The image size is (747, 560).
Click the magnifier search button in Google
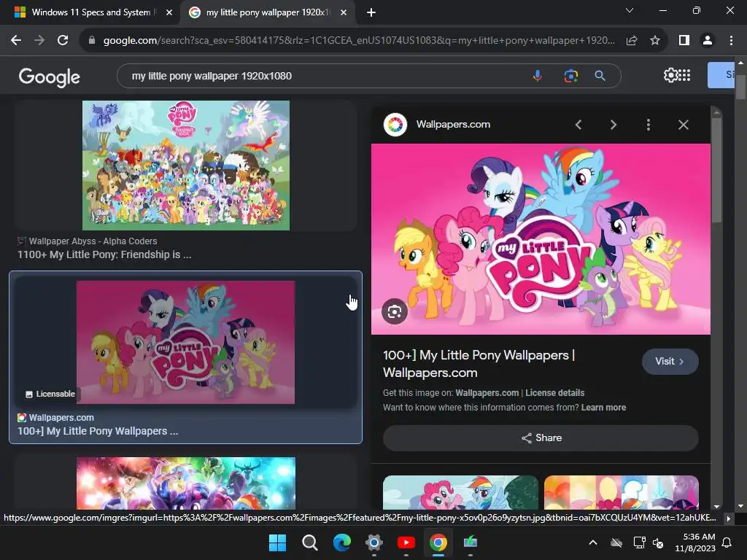point(600,76)
